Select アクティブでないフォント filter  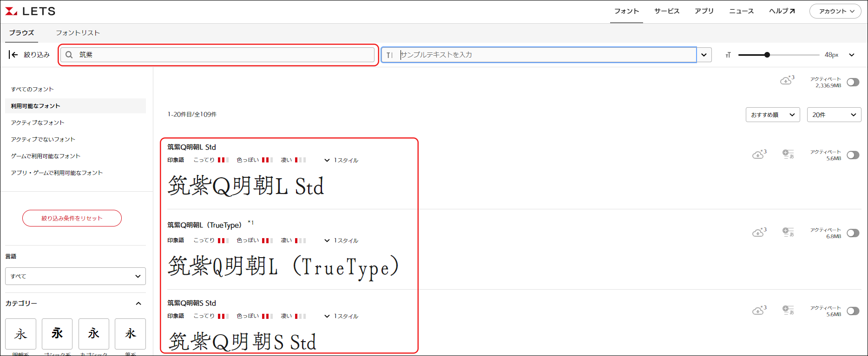pos(43,139)
